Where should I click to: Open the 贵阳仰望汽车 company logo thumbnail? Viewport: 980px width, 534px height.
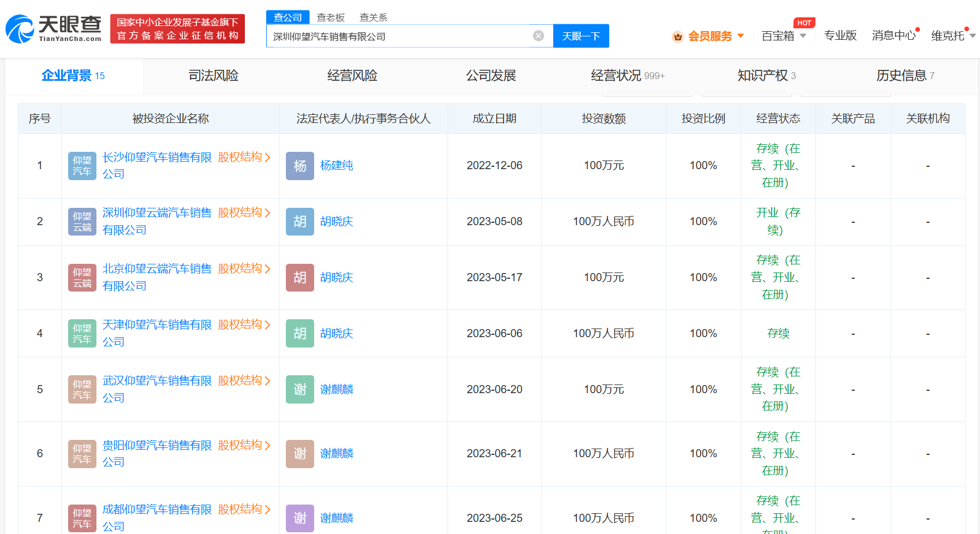coord(82,454)
